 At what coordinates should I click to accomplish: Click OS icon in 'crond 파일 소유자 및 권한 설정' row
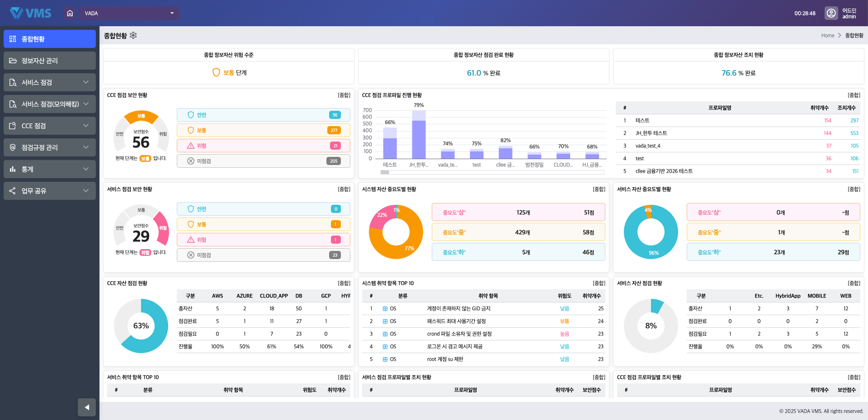point(385,334)
